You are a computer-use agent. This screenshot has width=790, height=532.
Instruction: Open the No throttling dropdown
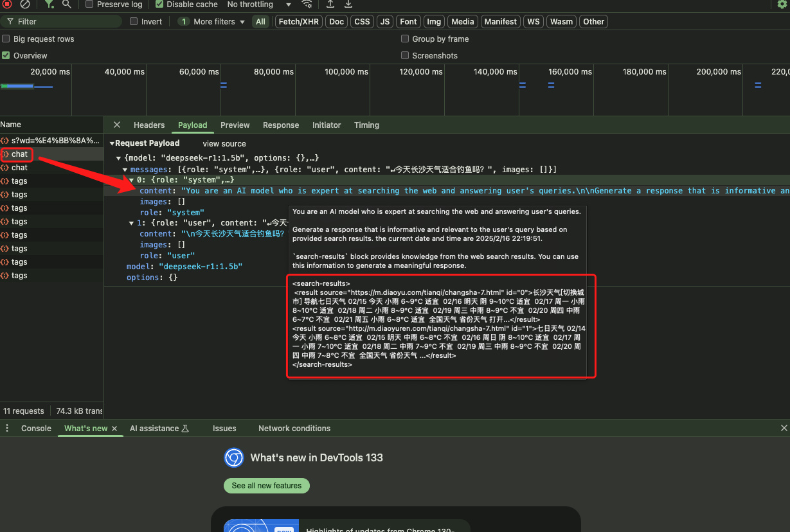point(259,4)
